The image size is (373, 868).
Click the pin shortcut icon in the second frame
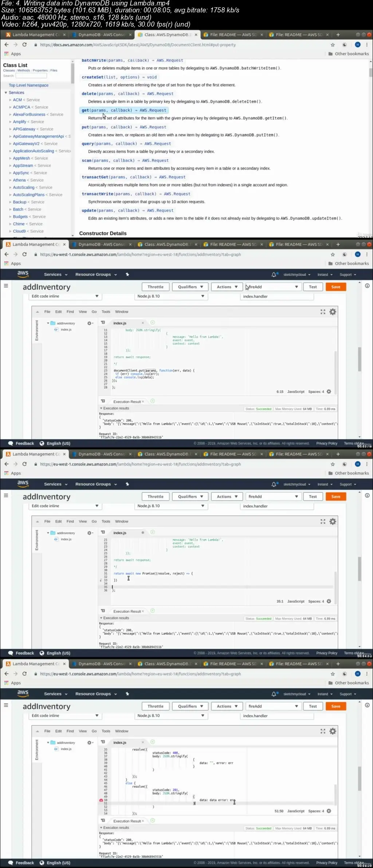(x=127, y=275)
